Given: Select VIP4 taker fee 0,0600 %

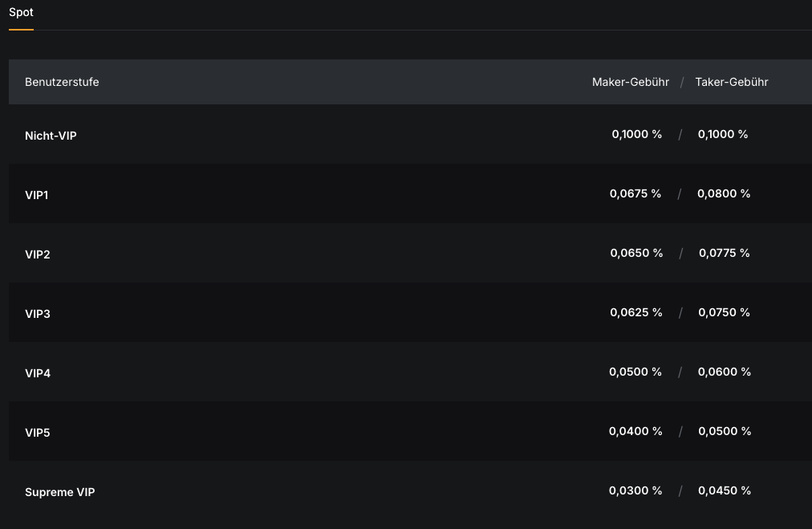Looking at the screenshot, I should (724, 372).
